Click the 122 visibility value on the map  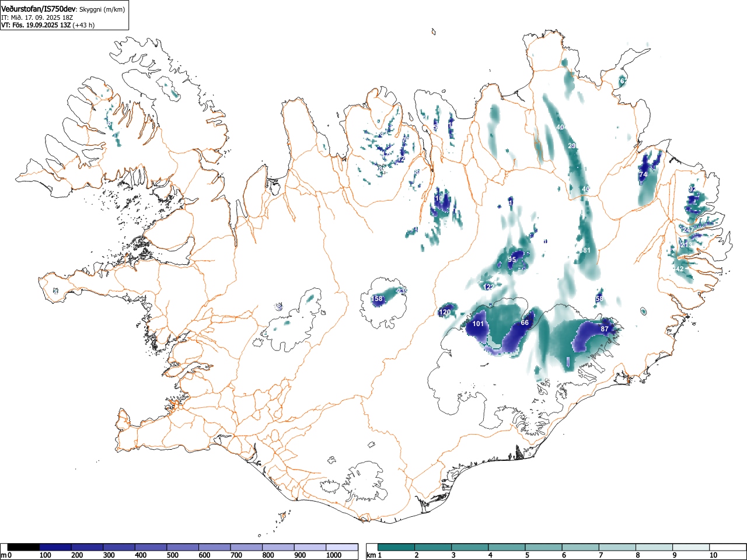[489, 287]
